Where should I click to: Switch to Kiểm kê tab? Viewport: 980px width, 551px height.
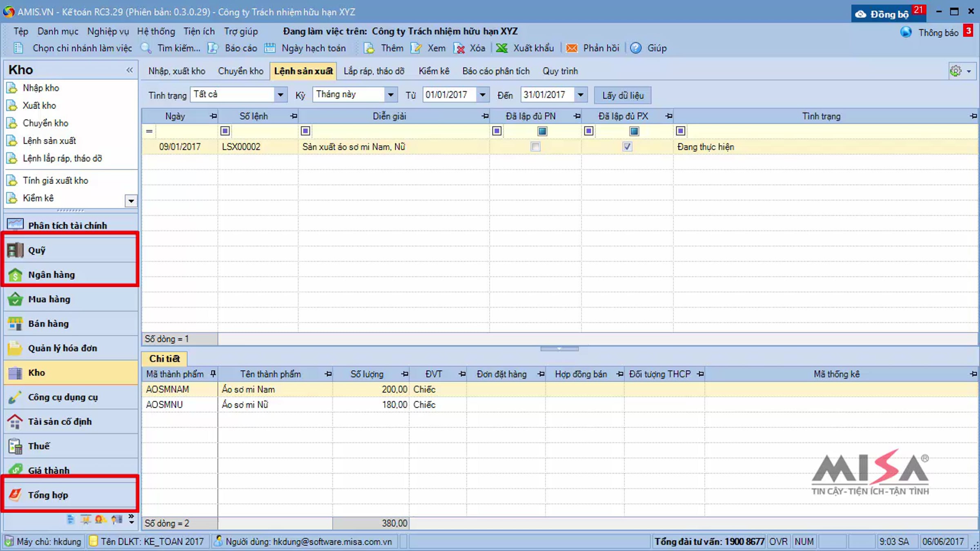tap(434, 71)
